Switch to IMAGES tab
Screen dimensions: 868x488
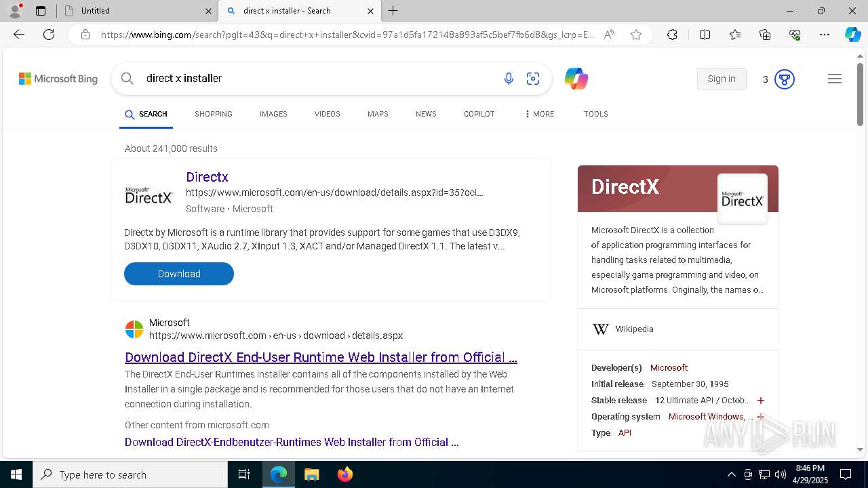(273, 114)
